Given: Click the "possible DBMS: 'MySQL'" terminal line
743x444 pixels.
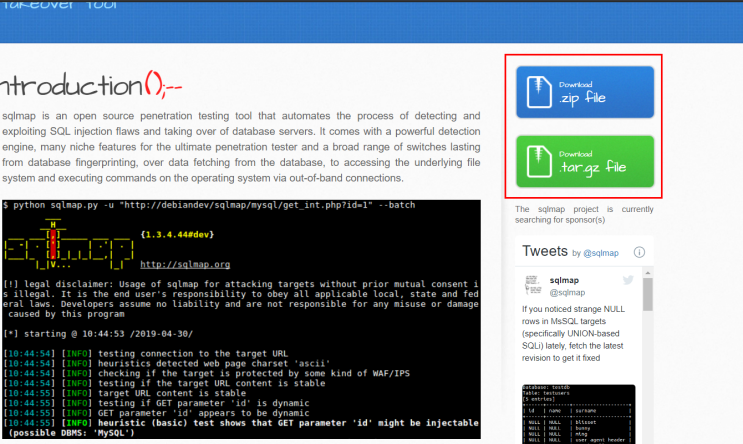Looking at the screenshot, I should [71, 433].
